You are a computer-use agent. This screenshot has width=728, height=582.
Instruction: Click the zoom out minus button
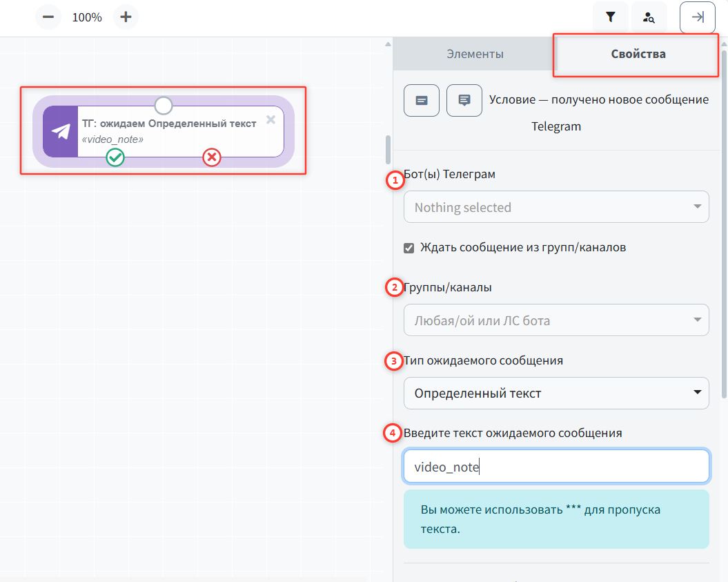click(x=48, y=17)
